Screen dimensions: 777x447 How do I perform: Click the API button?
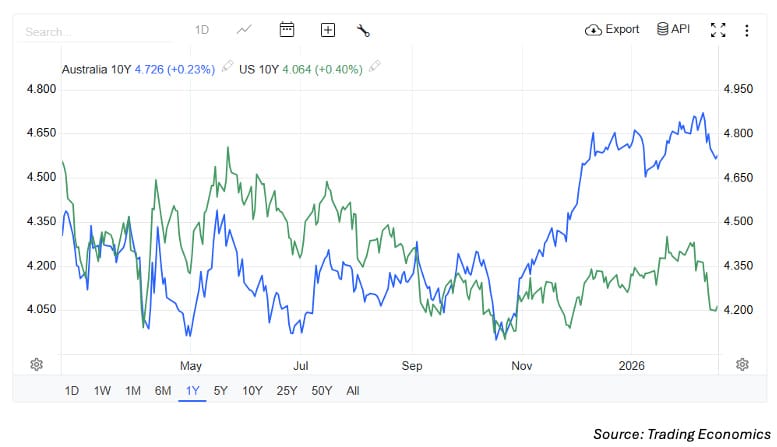coord(673,29)
